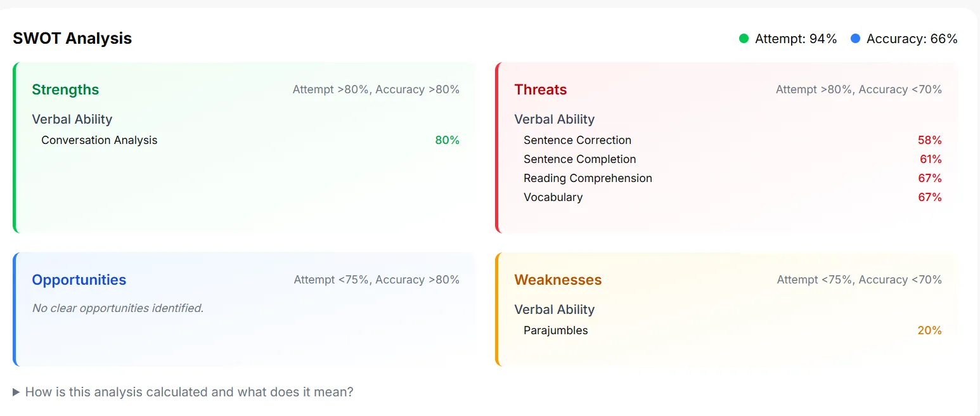Click the blue Accuracy legend dot
Image resolution: width=980 pixels, height=416 pixels.
tap(856, 39)
